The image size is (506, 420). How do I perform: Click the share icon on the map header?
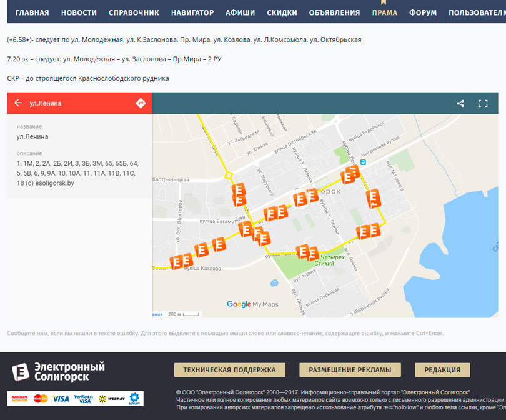[460, 103]
